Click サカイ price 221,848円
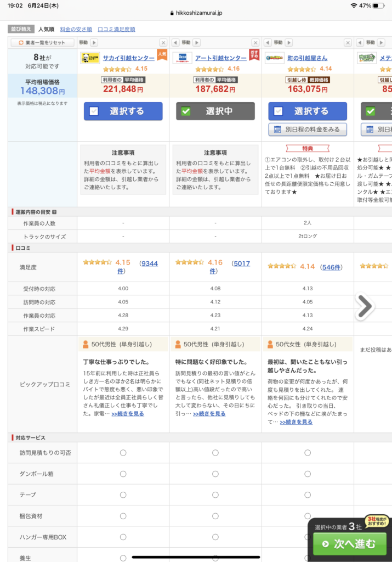This screenshot has width=392, height=562. coord(123,89)
